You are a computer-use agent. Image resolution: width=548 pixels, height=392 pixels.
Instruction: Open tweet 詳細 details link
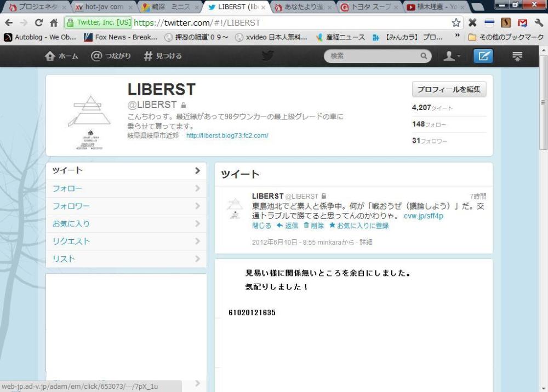coord(366,242)
